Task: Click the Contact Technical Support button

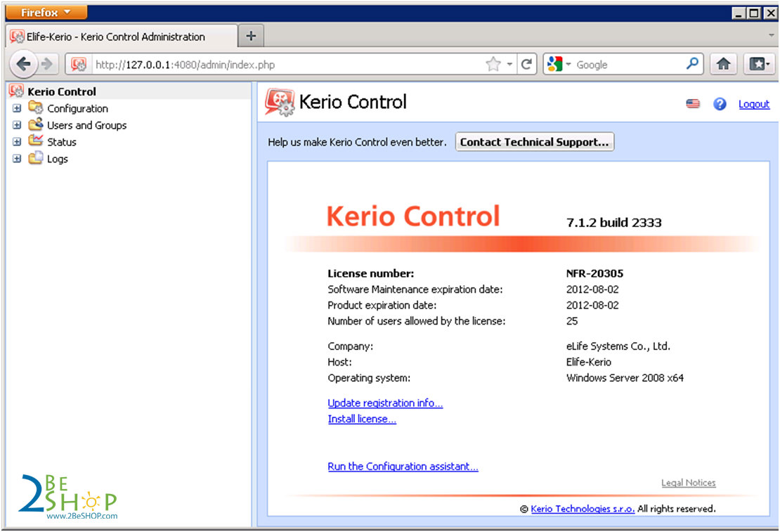Action: click(x=534, y=142)
